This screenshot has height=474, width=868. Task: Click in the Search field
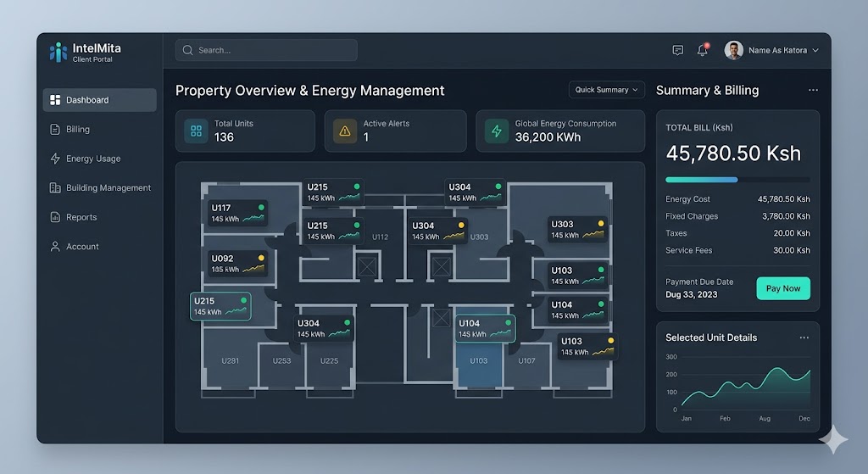click(266, 50)
